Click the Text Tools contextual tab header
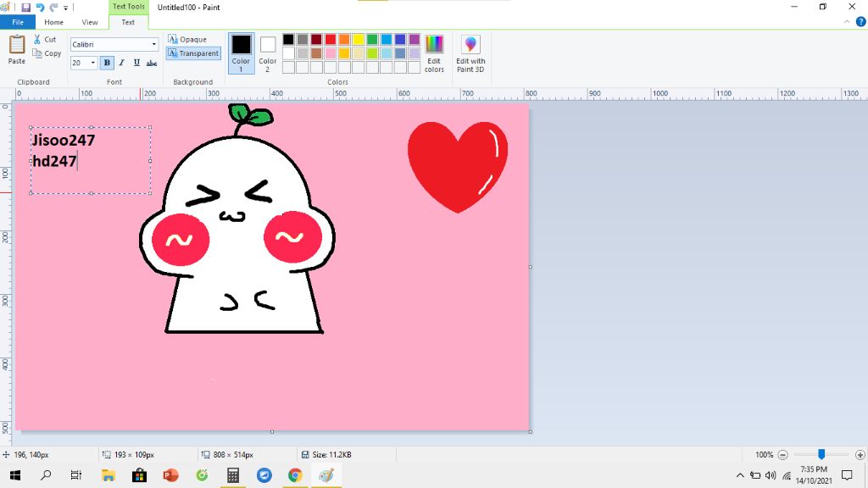Viewport: 868px width, 488px height. 129,7
